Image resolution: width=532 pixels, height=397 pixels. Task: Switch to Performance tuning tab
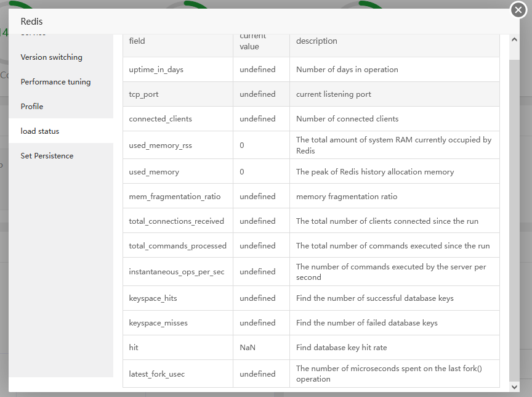click(55, 82)
